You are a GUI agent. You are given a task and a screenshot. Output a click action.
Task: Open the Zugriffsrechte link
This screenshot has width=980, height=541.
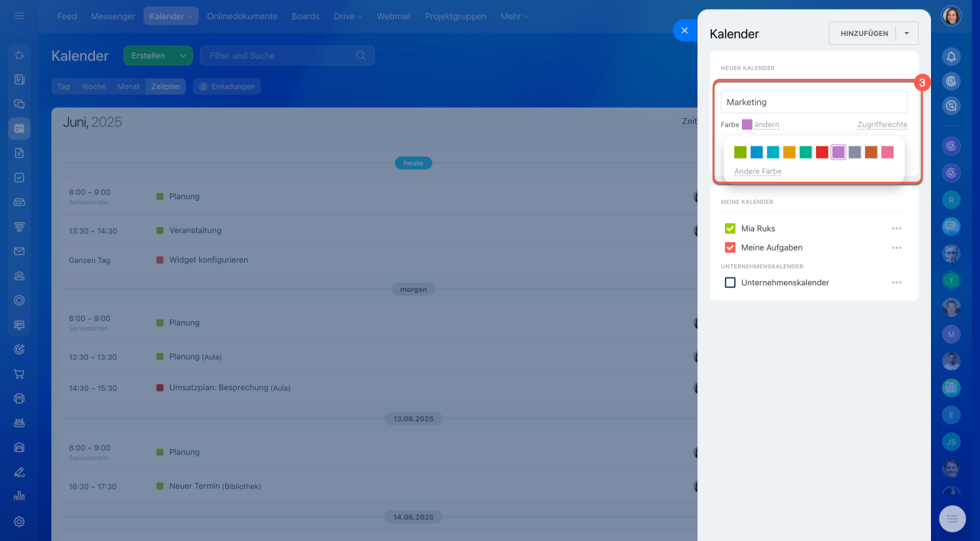[882, 125]
